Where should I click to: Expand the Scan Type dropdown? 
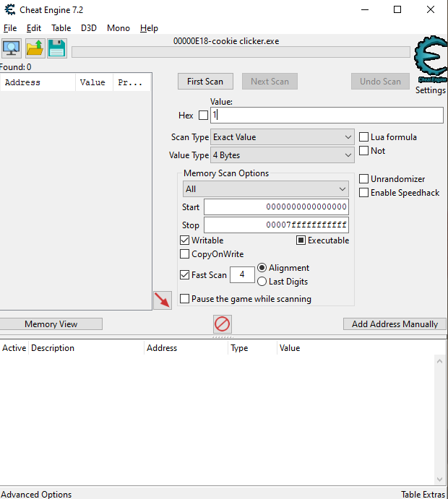coord(283,137)
